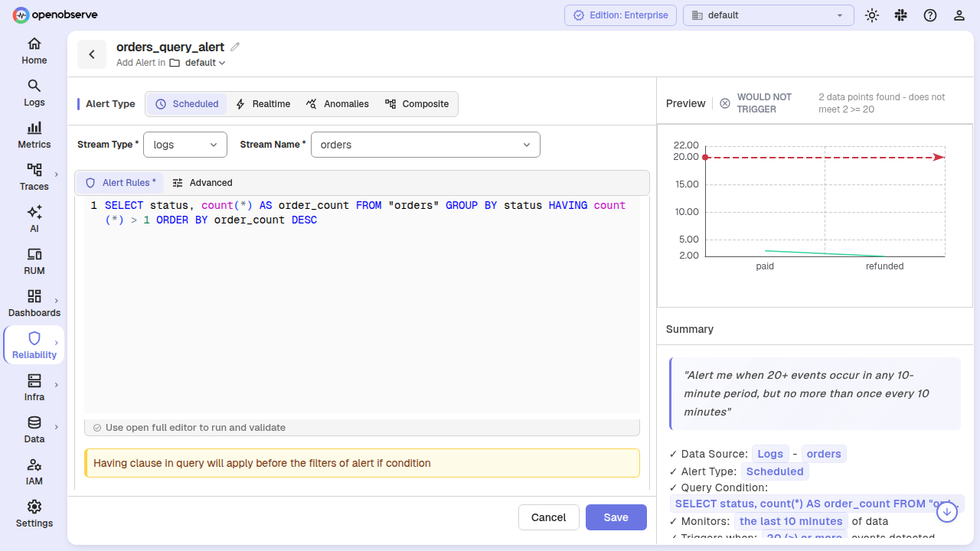Open Stream Type dropdown
This screenshot has width=980, height=551.
tap(185, 145)
